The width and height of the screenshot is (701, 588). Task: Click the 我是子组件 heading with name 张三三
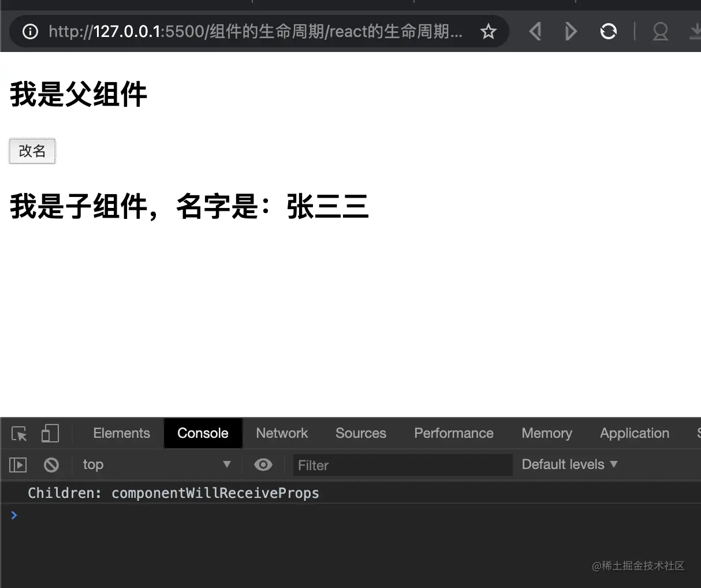(x=189, y=206)
